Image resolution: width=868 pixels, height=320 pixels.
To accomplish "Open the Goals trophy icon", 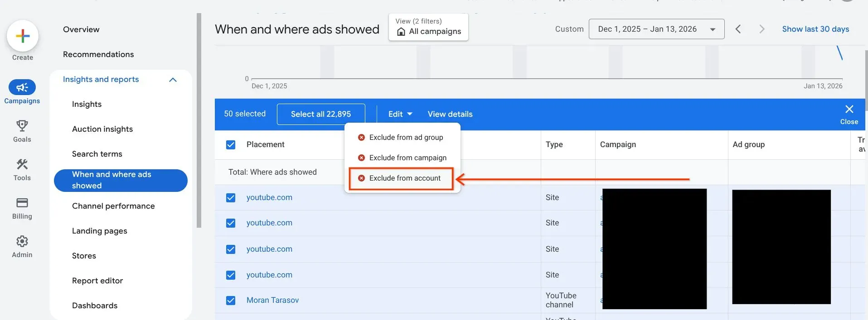I will pyautogui.click(x=22, y=125).
